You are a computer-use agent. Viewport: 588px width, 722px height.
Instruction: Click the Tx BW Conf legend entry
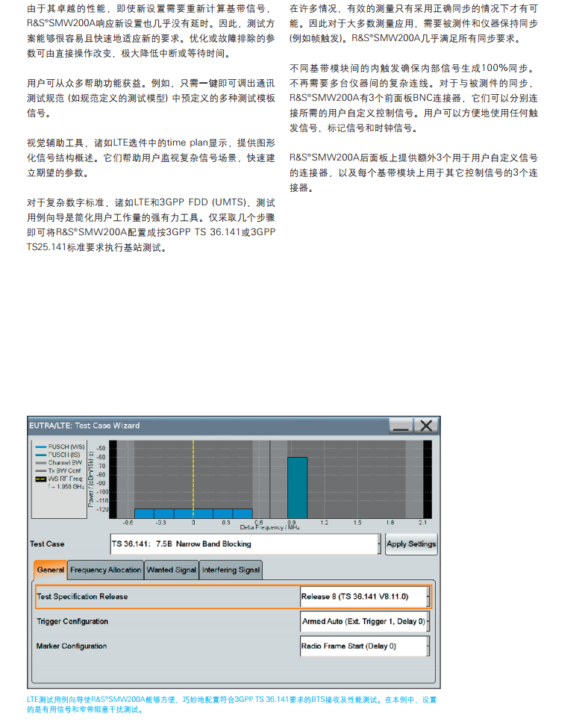pos(66,471)
